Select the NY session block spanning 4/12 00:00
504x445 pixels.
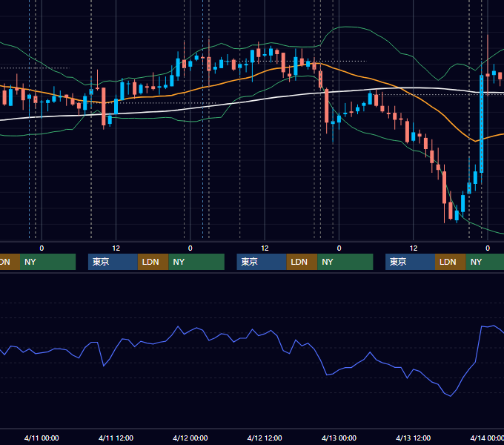[x=196, y=262]
